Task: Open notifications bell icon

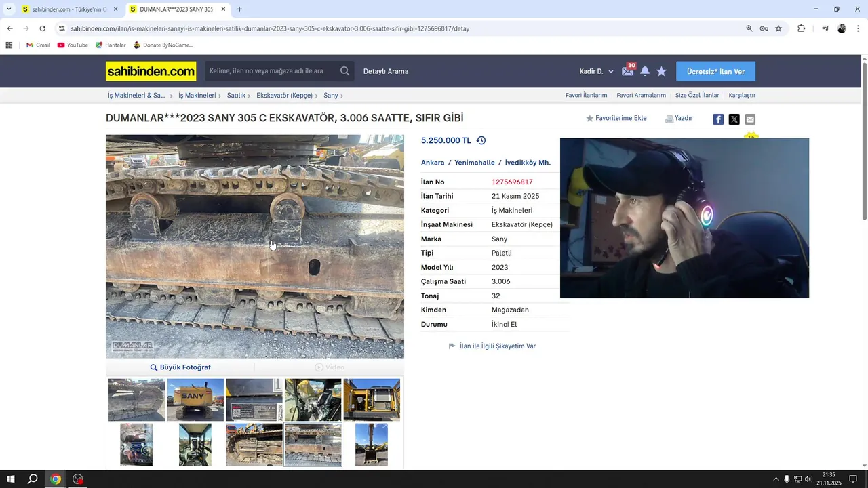Action: point(645,71)
